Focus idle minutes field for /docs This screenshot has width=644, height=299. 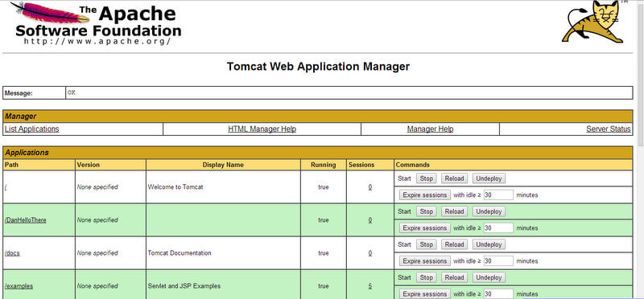click(x=498, y=261)
